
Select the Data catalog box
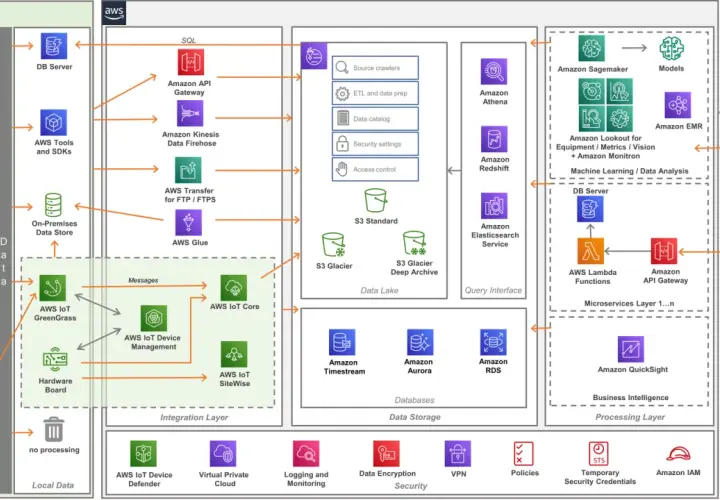point(375,118)
